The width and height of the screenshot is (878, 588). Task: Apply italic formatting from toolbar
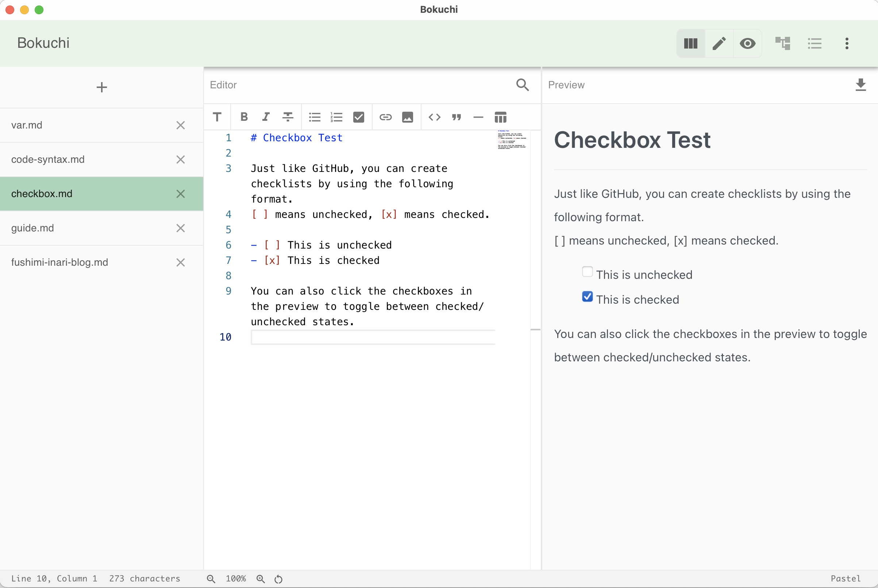pyautogui.click(x=266, y=117)
